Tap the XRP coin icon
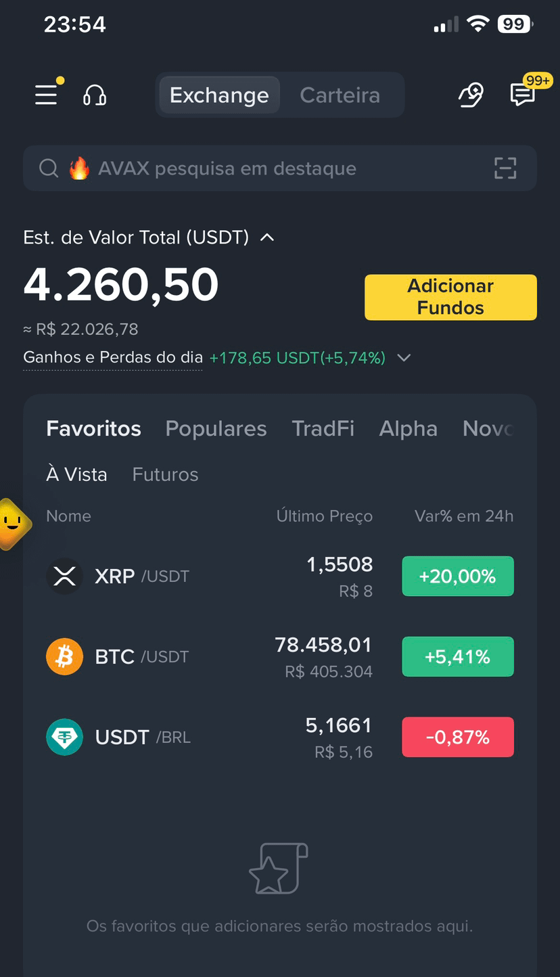The width and height of the screenshot is (560, 977). coord(64,576)
